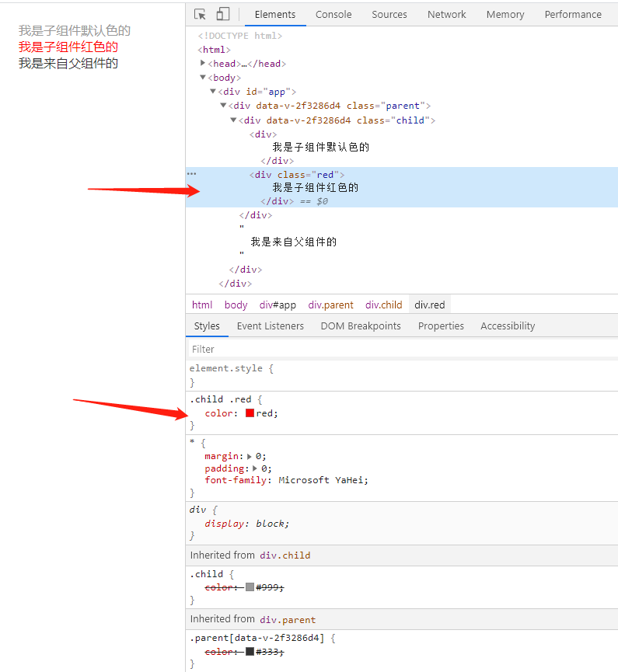Viewport: 618px width, 672px height.
Task: Click the black page text 我是来自父组件的
Action: click(x=68, y=64)
